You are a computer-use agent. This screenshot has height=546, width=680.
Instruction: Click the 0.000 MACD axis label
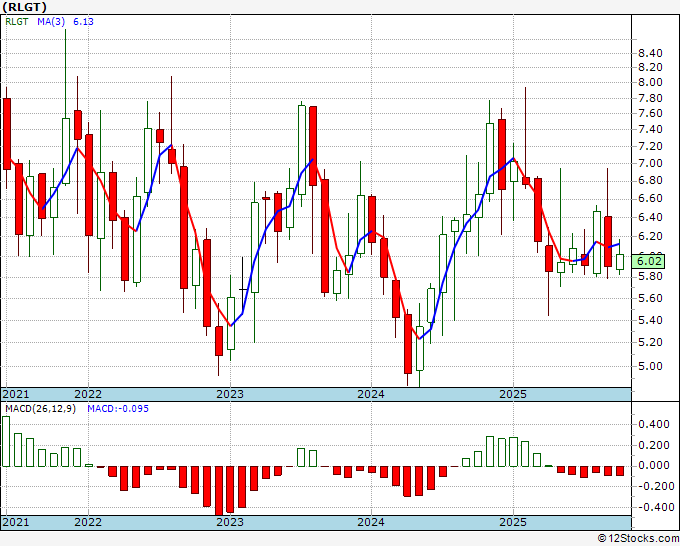point(654,466)
